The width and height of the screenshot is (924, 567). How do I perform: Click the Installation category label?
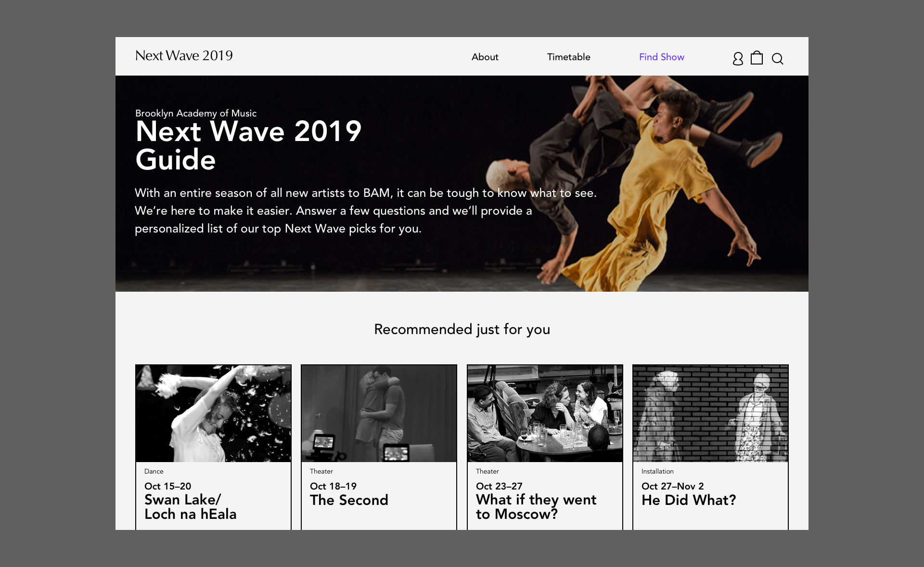[657, 471]
